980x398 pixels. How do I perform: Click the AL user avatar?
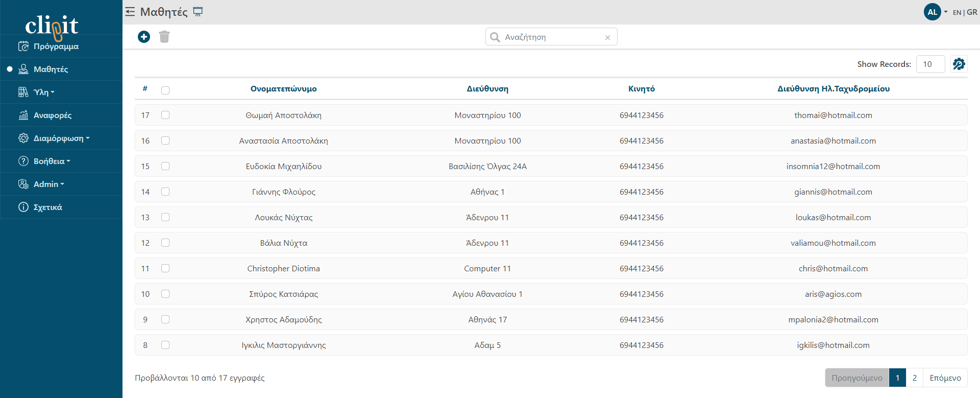pos(932,12)
